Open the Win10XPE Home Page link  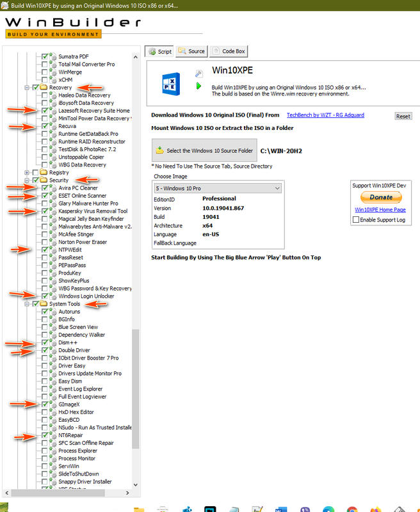coord(380,210)
